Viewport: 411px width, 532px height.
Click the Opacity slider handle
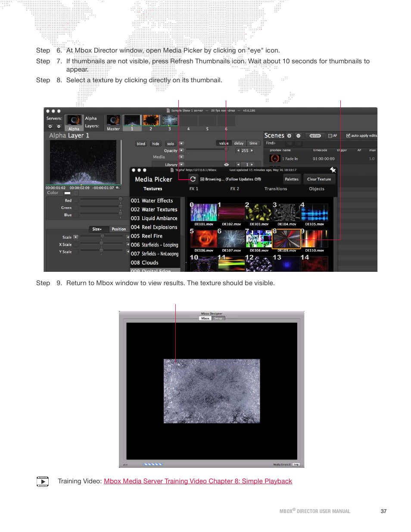(x=226, y=150)
